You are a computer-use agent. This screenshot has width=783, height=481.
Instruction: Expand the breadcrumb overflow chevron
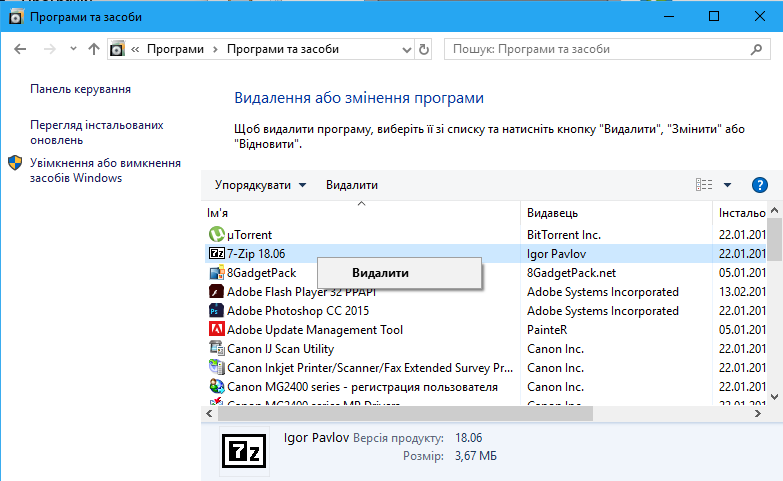pyautogui.click(x=135, y=49)
